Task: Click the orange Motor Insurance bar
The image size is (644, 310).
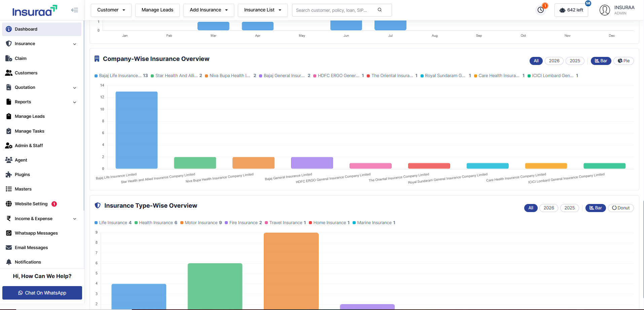Action: click(291, 271)
